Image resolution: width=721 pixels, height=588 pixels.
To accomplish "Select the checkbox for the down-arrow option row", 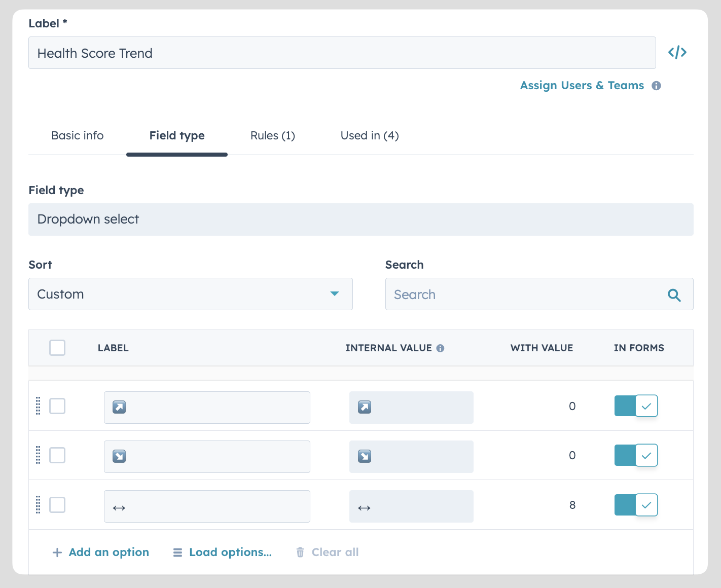I will tap(57, 455).
